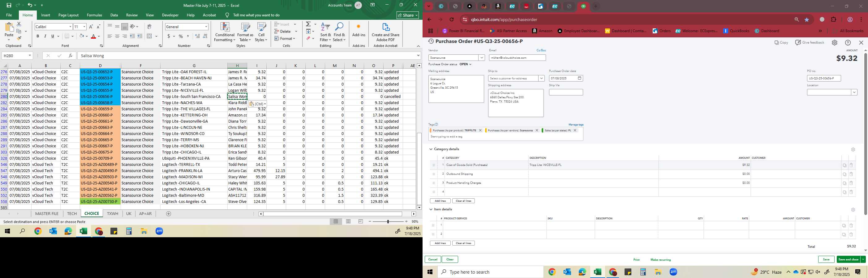Click the new sheet plus icon
Screen dimensions: 868x278
[169, 214]
